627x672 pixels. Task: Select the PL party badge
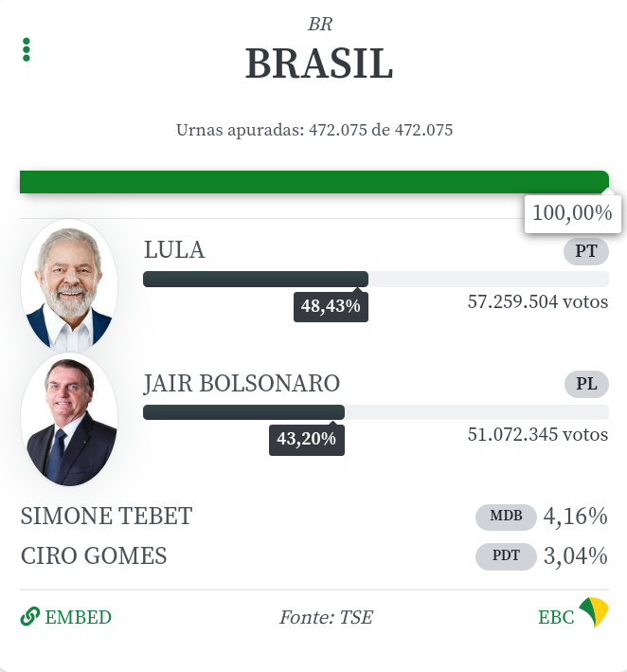click(x=586, y=384)
